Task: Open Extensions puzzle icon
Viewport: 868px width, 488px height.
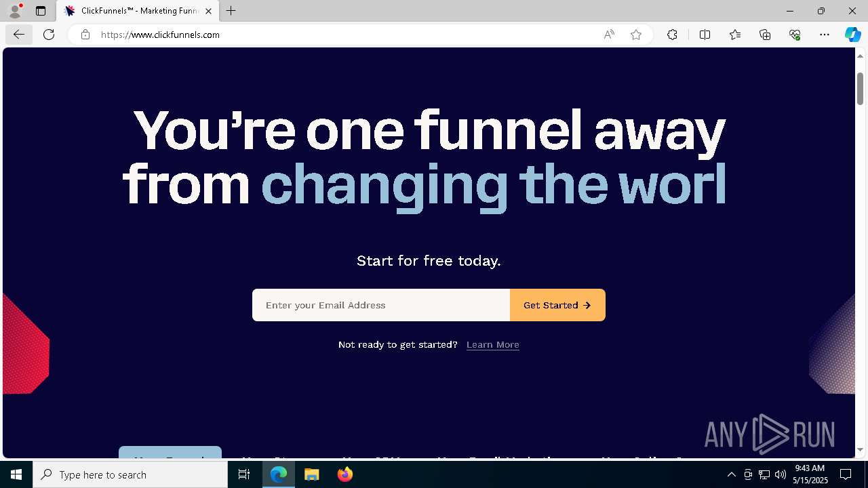Action: coord(672,35)
